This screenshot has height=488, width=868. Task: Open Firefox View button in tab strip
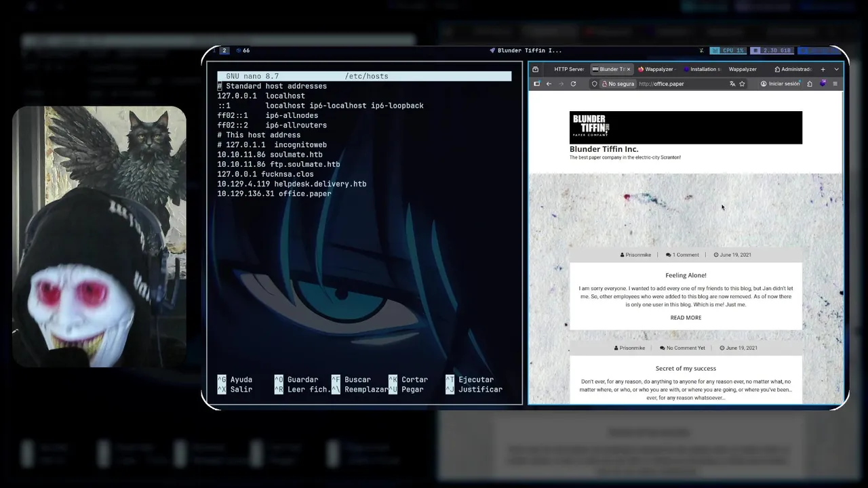pyautogui.click(x=536, y=69)
